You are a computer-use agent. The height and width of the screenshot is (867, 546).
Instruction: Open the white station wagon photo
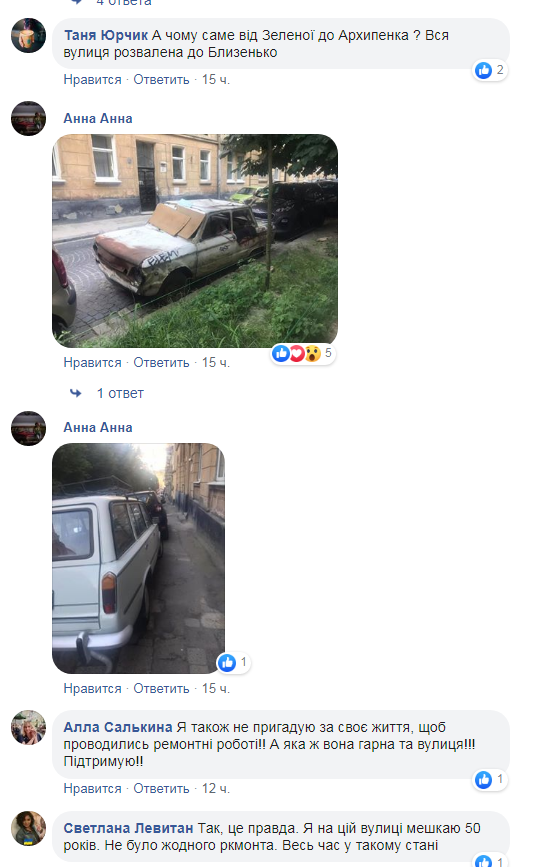point(138,558)
